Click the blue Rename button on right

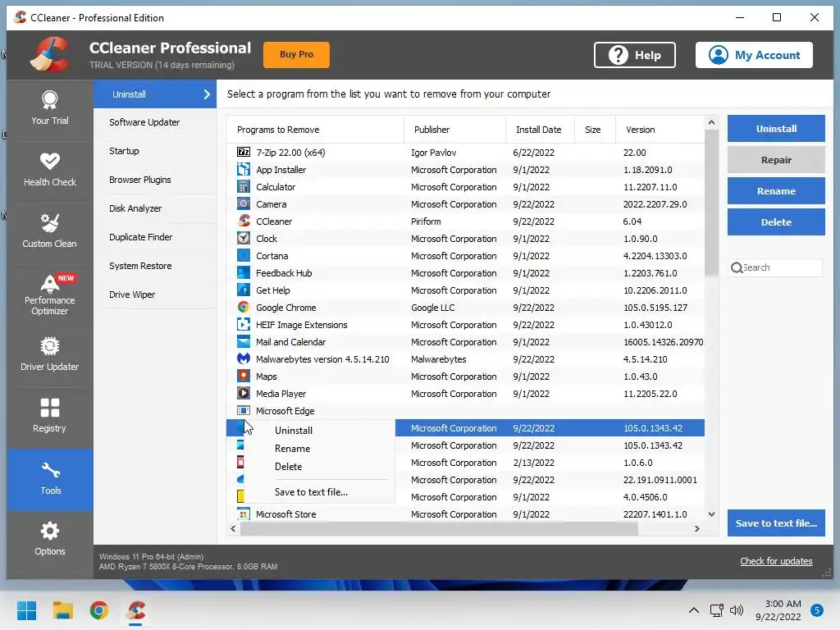click(776, 190)
